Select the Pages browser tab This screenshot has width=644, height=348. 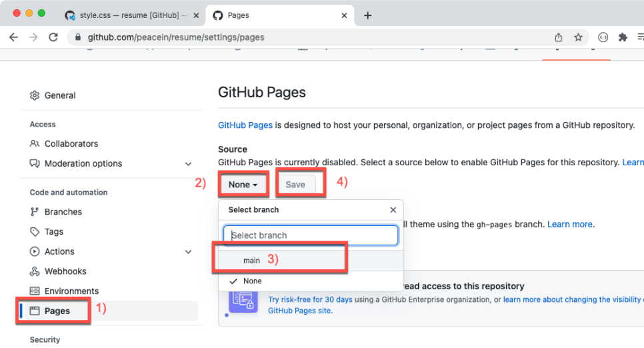279,15
